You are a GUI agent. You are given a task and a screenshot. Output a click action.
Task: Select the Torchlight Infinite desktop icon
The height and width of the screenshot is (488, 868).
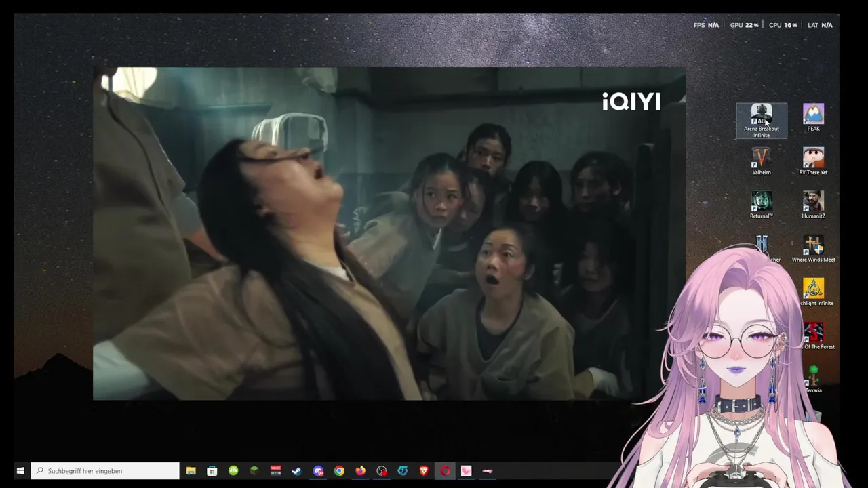pos(813,293)
